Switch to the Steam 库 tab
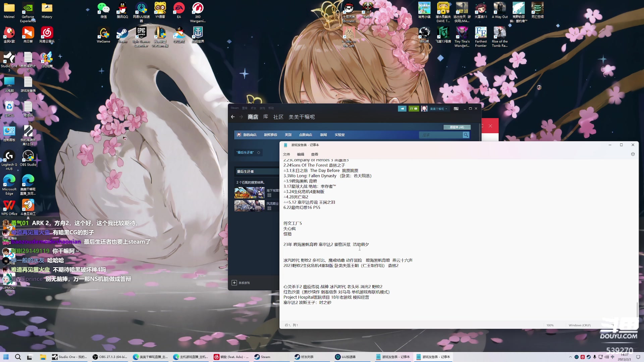 [266, 117]
